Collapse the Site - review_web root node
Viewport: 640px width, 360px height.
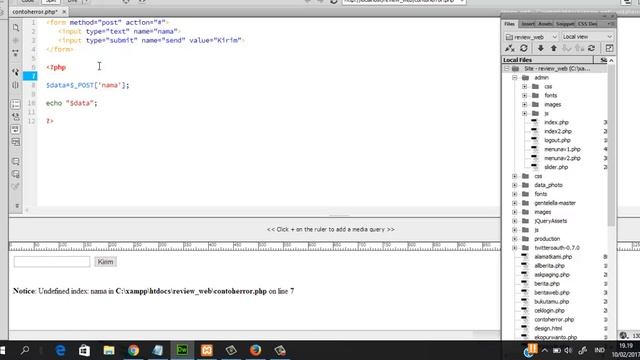(x=507, y=69)
